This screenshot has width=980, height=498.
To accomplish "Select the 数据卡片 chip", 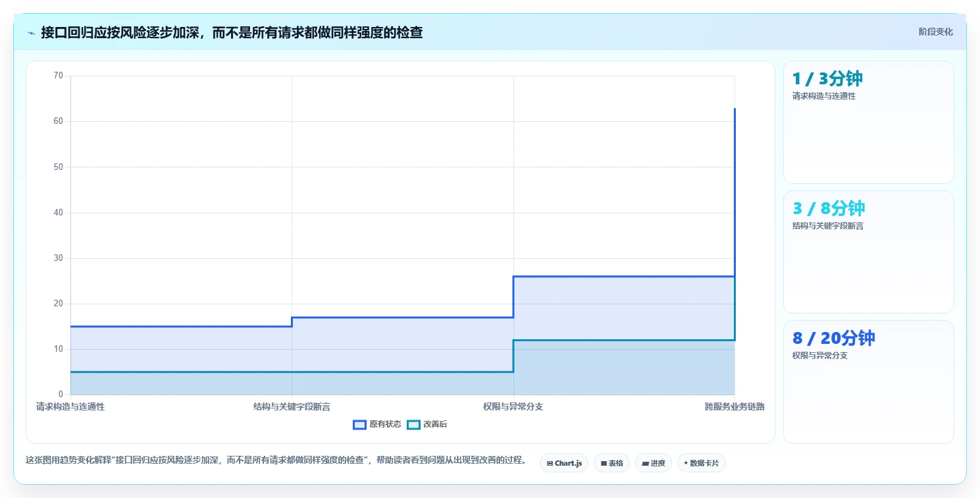I will (x=701, y=463).
